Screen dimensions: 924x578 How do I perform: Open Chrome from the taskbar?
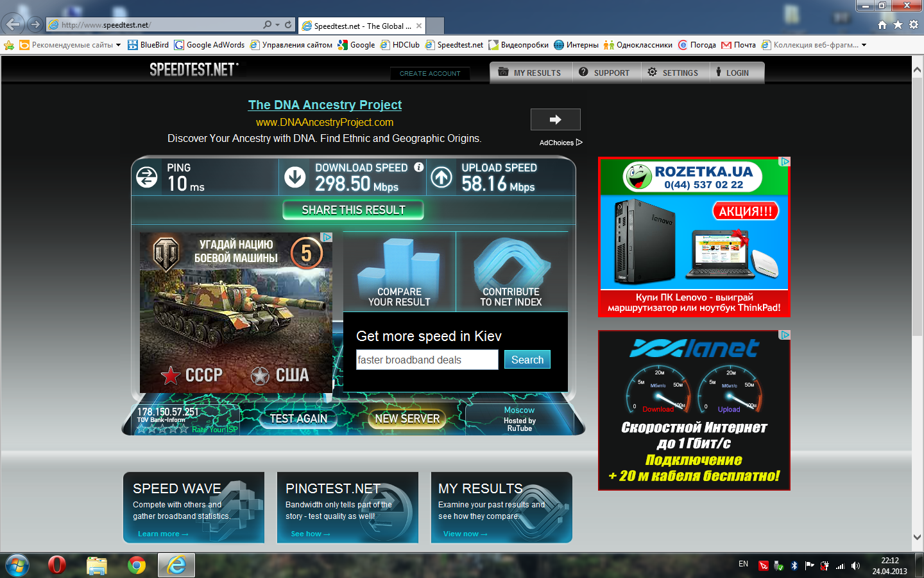(x=137, y=565)
